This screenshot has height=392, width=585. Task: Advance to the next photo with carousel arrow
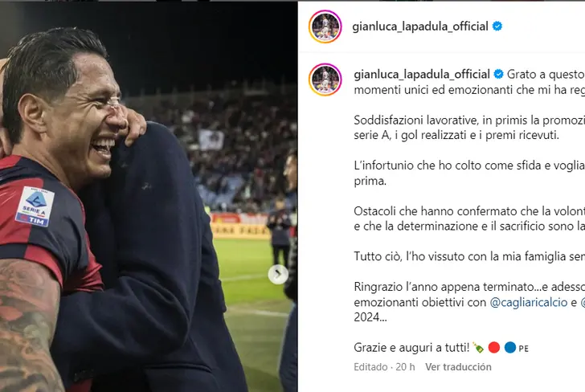(278, 274)
